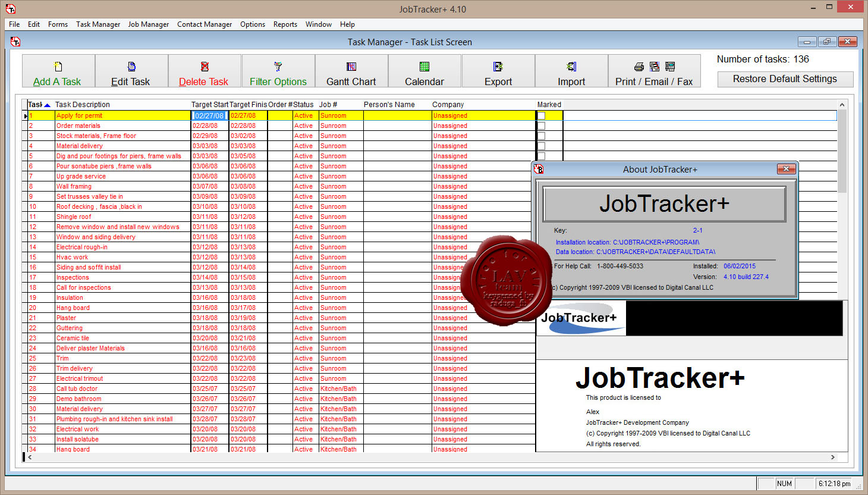Open the Calendar from the toolbar
The image size is (868, 495).
click(x=424, y=71)
